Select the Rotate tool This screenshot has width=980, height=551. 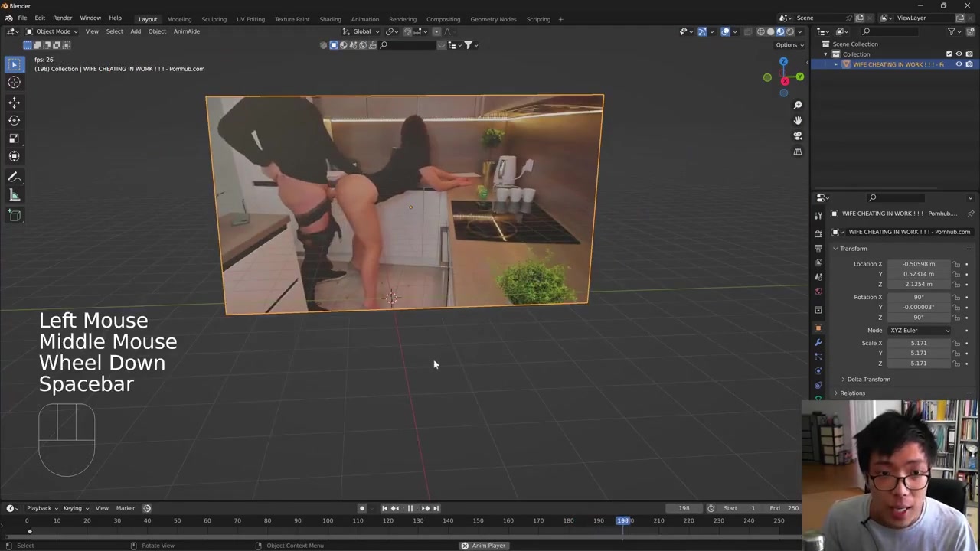coord(14,120)
